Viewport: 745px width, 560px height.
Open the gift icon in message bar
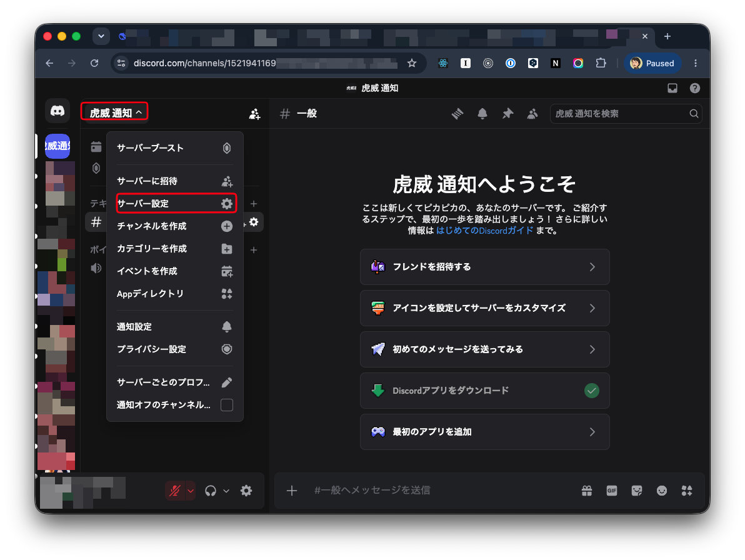click(x=587, y=491)
